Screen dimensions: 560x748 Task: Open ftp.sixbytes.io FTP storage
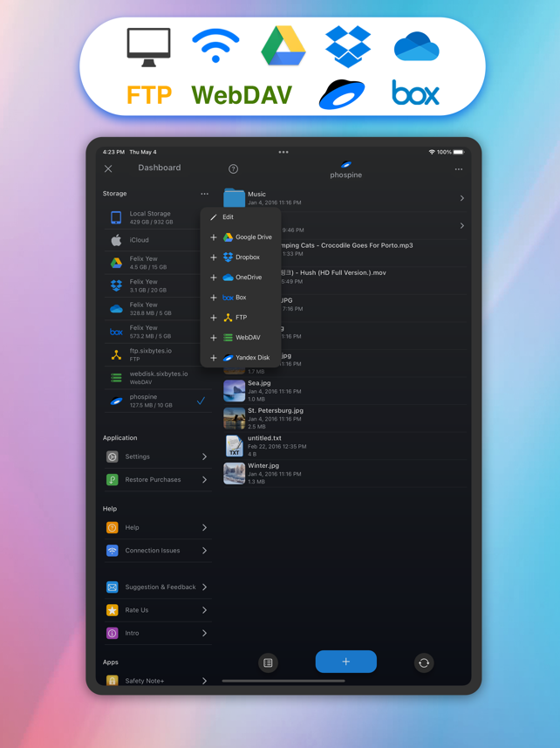point(158,354)
